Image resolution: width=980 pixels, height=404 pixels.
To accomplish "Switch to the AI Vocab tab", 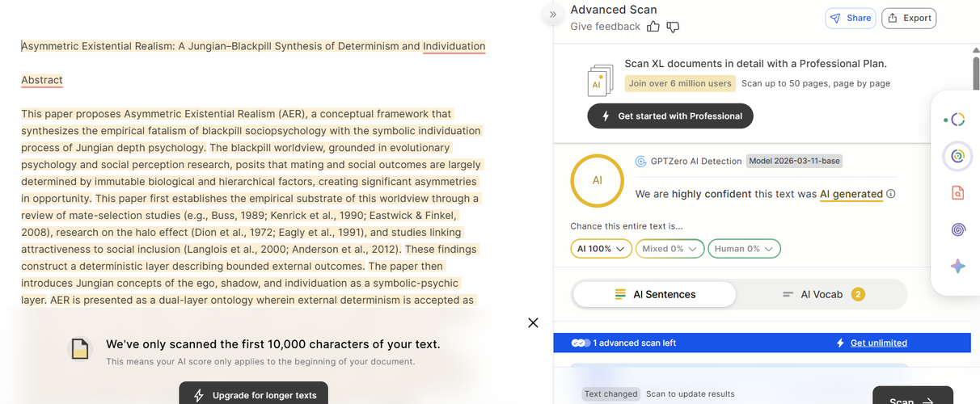I will [821, 295].
